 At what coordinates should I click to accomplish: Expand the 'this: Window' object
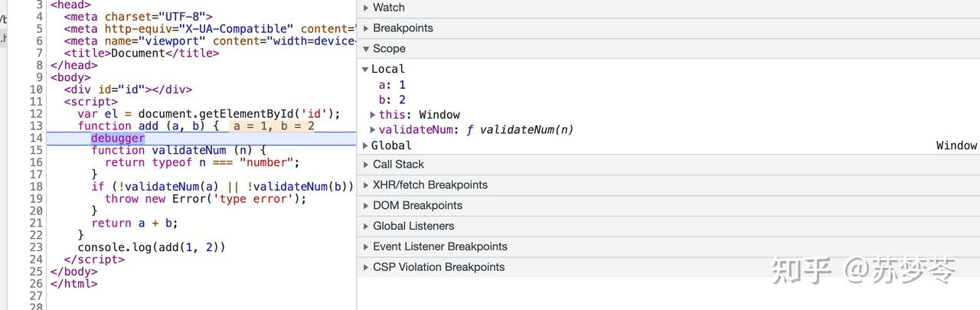[373, 115]
